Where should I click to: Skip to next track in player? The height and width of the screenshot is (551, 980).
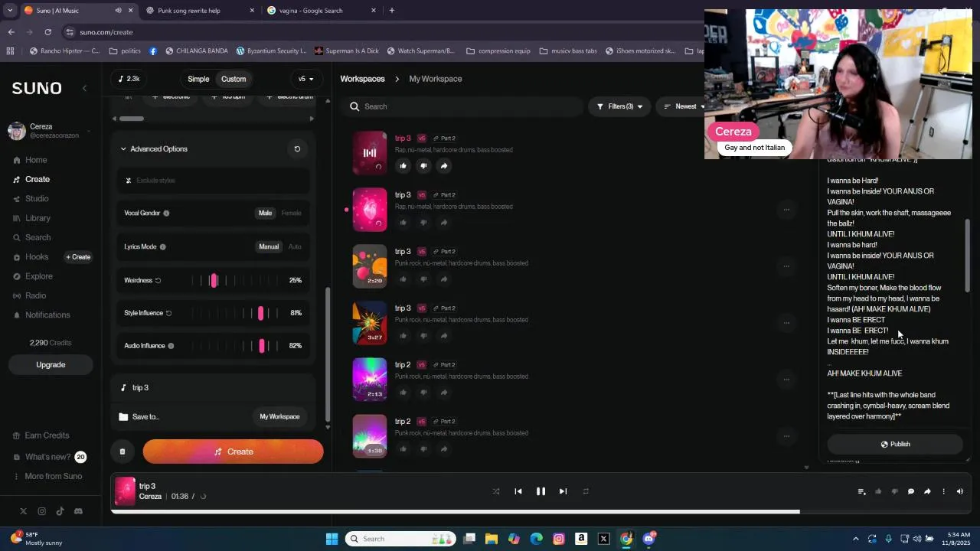[x=563, y=491]
